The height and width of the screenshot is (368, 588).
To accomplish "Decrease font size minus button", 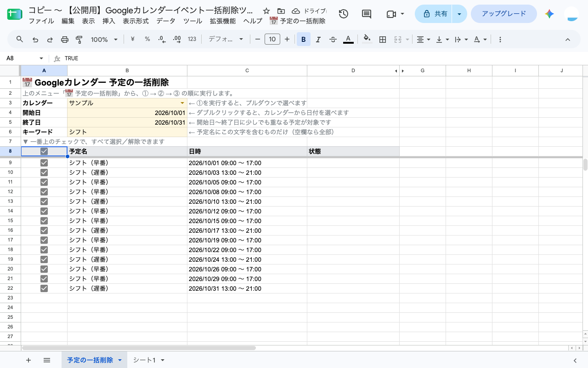I will (258, 40).
